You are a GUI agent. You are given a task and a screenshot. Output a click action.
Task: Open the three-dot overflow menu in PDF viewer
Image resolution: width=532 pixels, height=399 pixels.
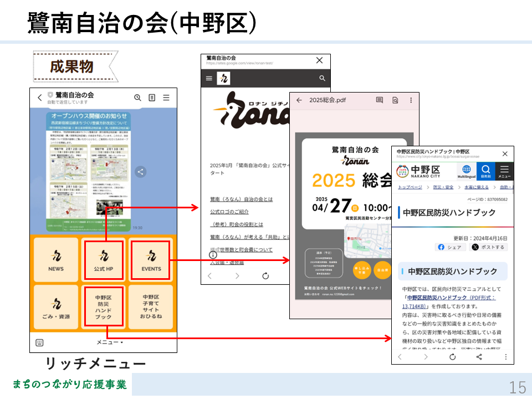pos(411,100)
